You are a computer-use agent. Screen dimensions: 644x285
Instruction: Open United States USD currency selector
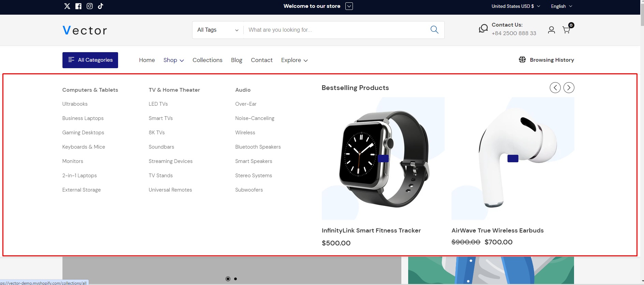(515, 6)
